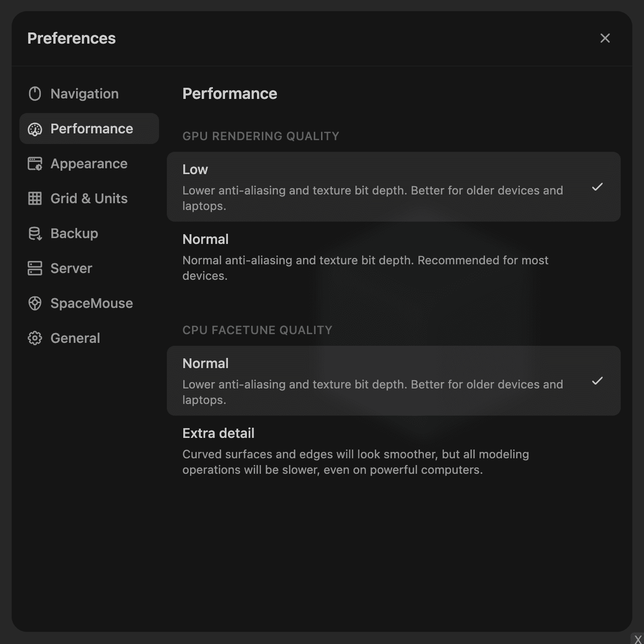Close the Preferences dialog
This screenshot has width=644, height=644.
tap(605, 38)
